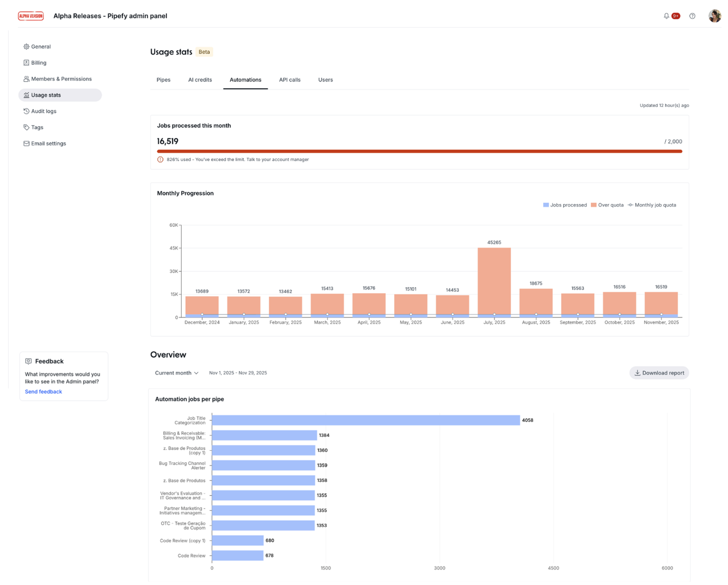Click the Send feedback link
Screen dimensions: 728x585
click(x=43, y=392)
